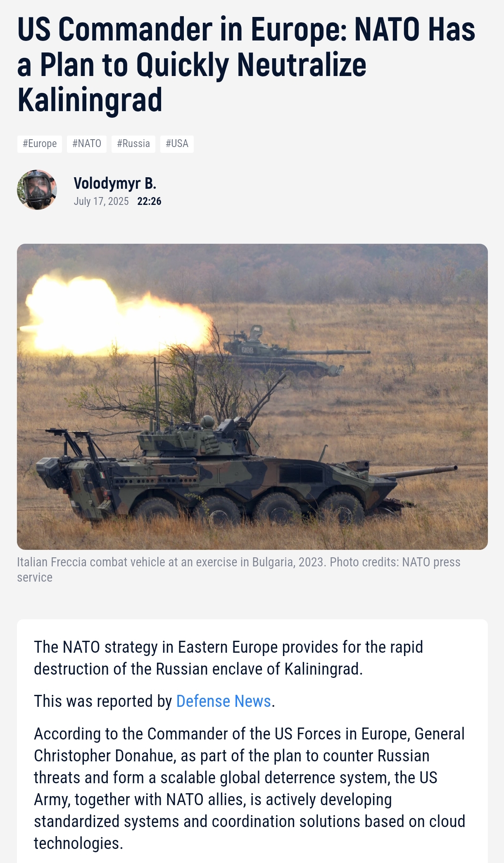Screen dimensions: 504x863
Task: Click the July 17, 2025 publication date
Action: click(101, 201)
